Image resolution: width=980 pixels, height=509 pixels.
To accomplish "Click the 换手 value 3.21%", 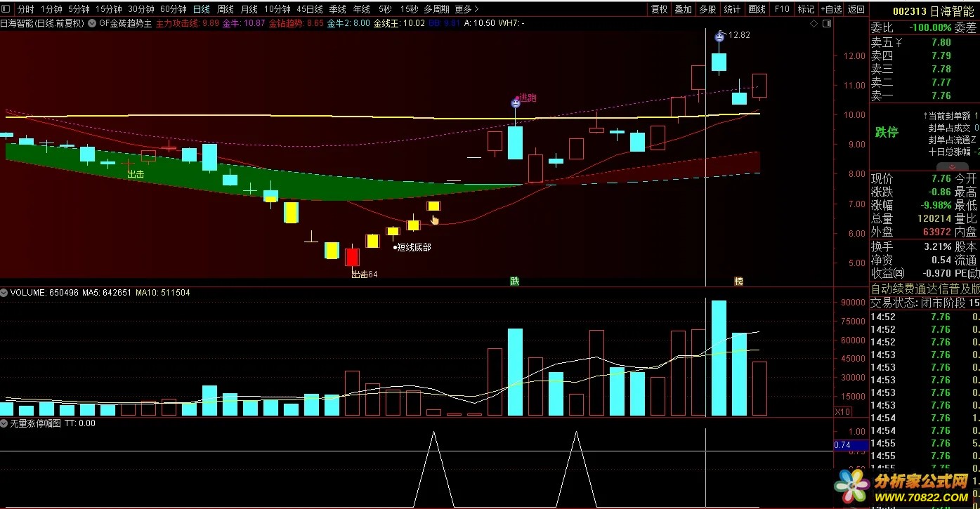I will [937, 246].
